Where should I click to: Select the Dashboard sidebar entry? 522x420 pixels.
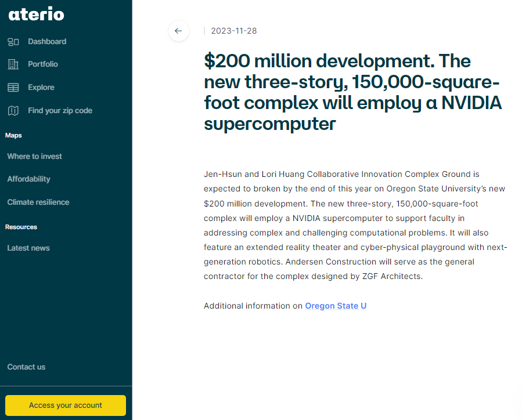point(46,41)
